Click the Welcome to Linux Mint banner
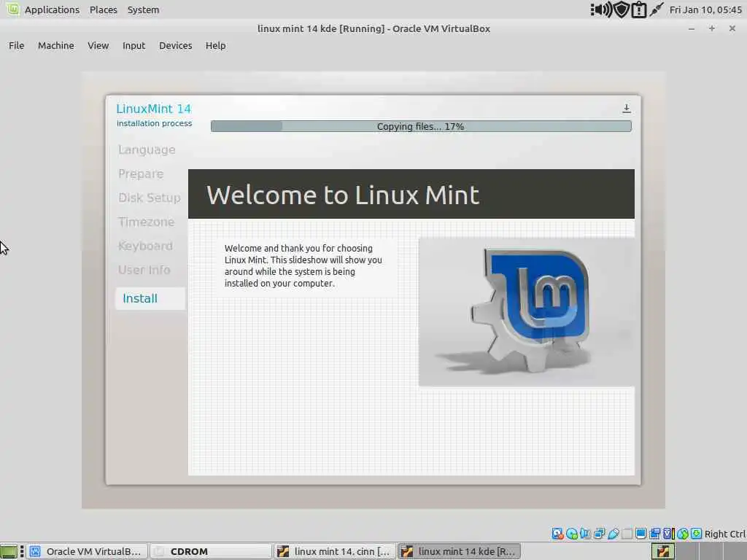The height and width of the screenshot is (560, 747). coord(411,194)
